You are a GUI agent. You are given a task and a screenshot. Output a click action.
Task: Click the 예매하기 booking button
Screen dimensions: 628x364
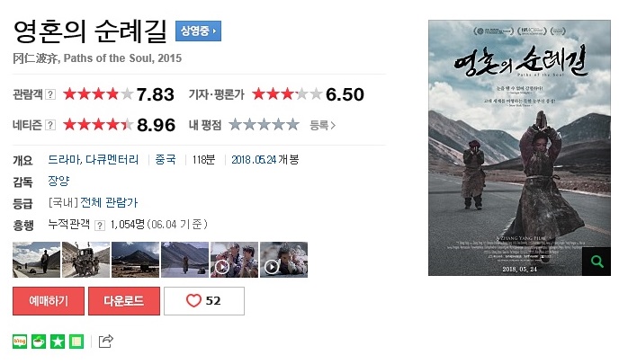(49, 301)
